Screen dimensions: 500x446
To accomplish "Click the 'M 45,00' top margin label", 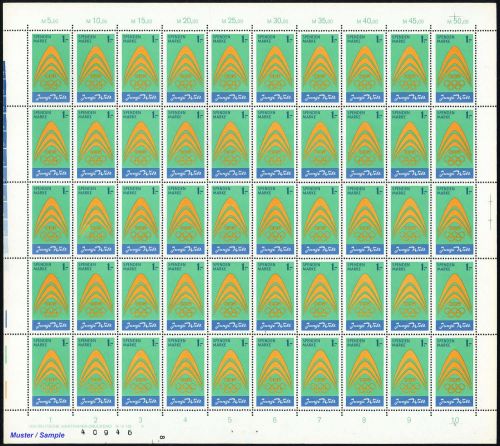I will coord(413,21).
